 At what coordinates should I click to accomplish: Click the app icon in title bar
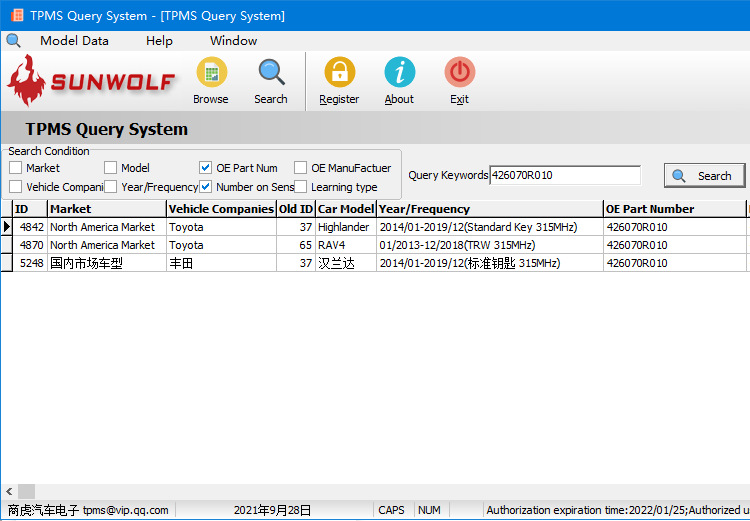pos(16,15)
